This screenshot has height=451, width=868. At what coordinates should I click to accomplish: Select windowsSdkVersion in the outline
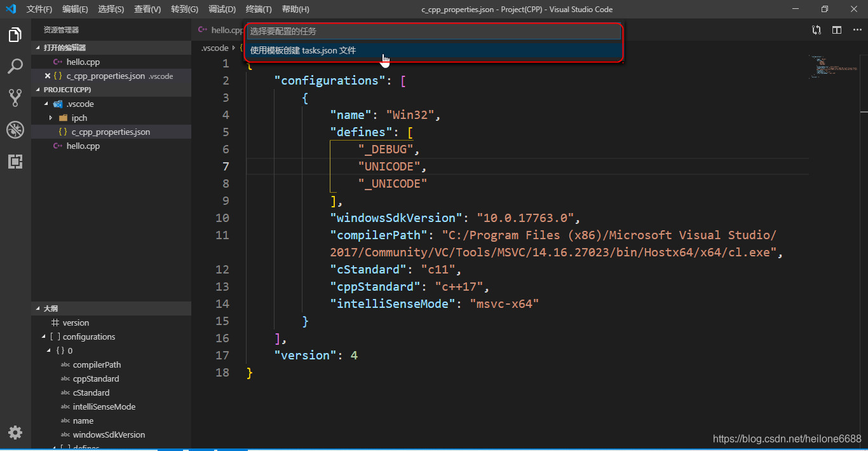point(111,434)
